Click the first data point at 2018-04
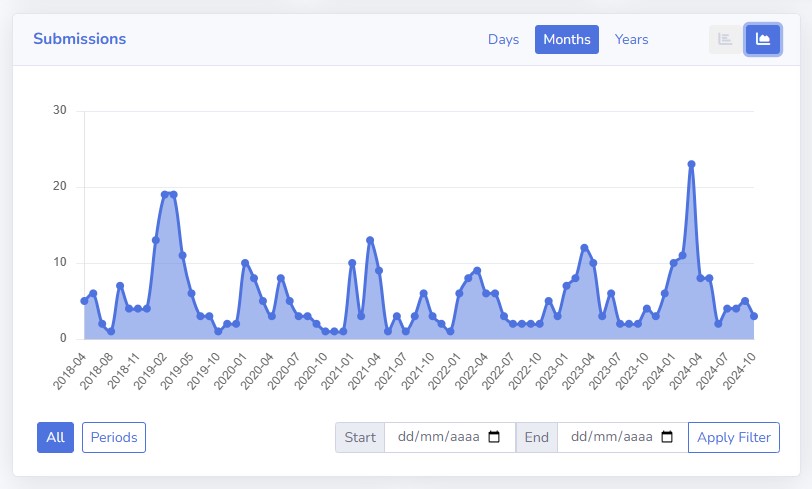The image size is (812, 489). [x=84, y=301]
